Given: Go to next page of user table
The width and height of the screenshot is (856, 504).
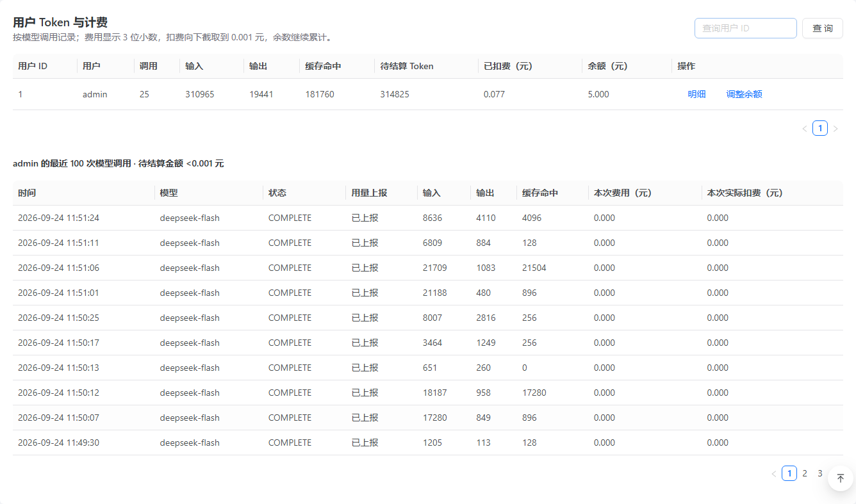Looking at the screenshot, I should (x=835, y=129).
